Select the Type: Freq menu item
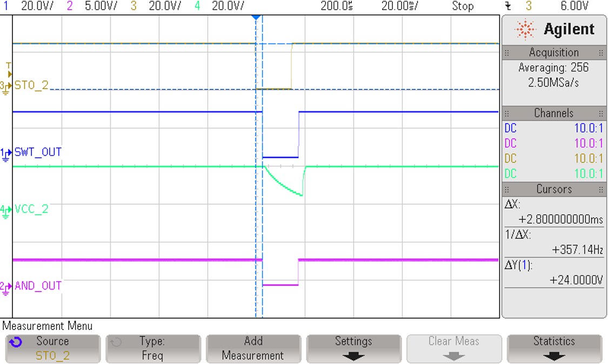The height and width of the screenshot is (364, 608). point(153,348)
